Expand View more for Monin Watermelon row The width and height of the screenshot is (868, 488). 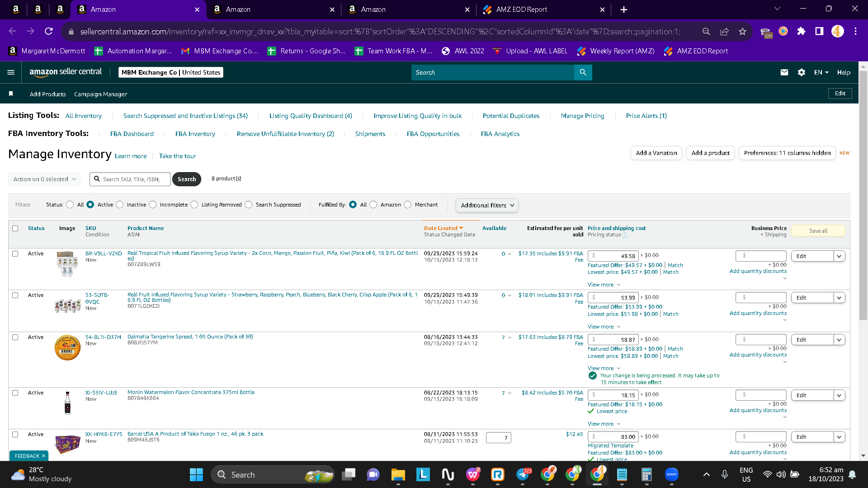(604, 424)
